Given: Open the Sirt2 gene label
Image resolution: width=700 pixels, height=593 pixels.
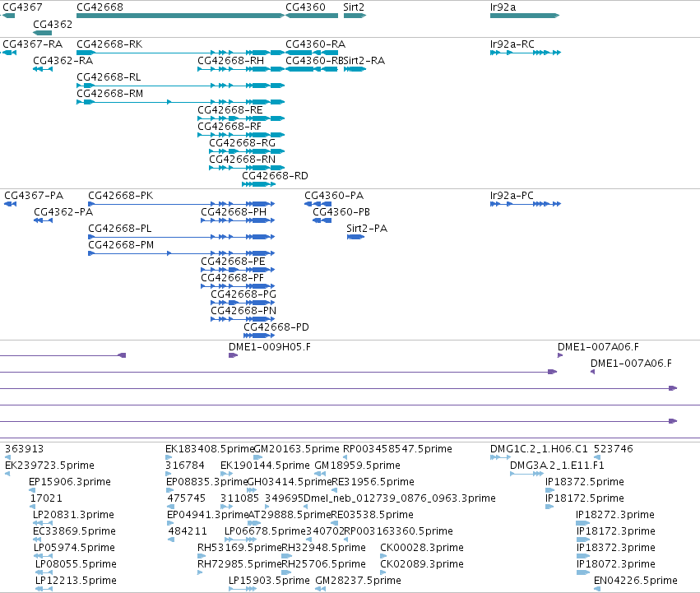Looking at the screenshot, I should pyautogui.click(x=354, y=7).
